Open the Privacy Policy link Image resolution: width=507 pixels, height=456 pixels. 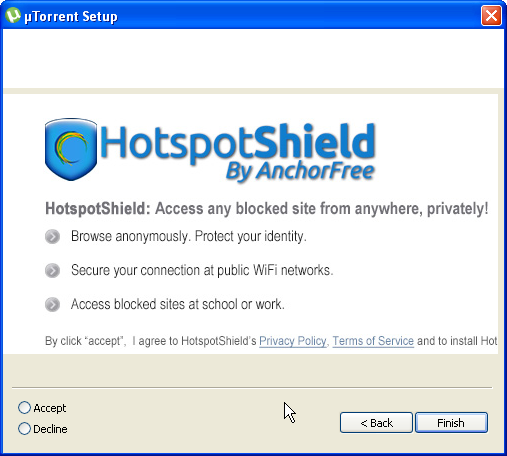pos(293,341)
